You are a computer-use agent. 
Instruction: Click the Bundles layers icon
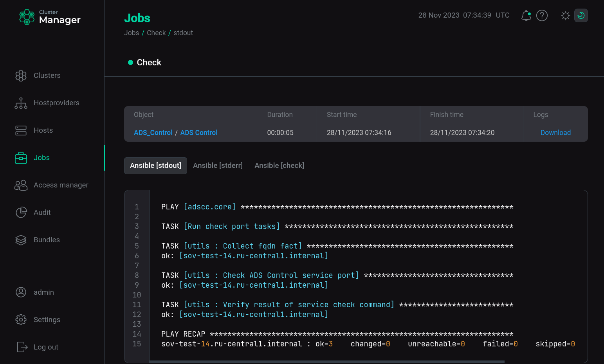click(21, 240)
